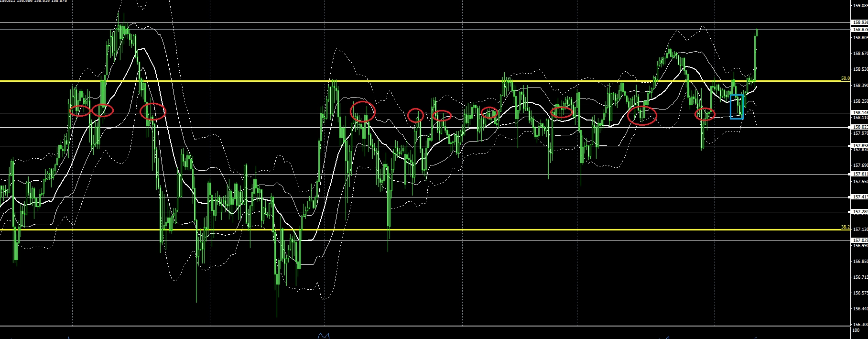
Task: Click the 158.146 price level label
Action: (x=860, y=113)
